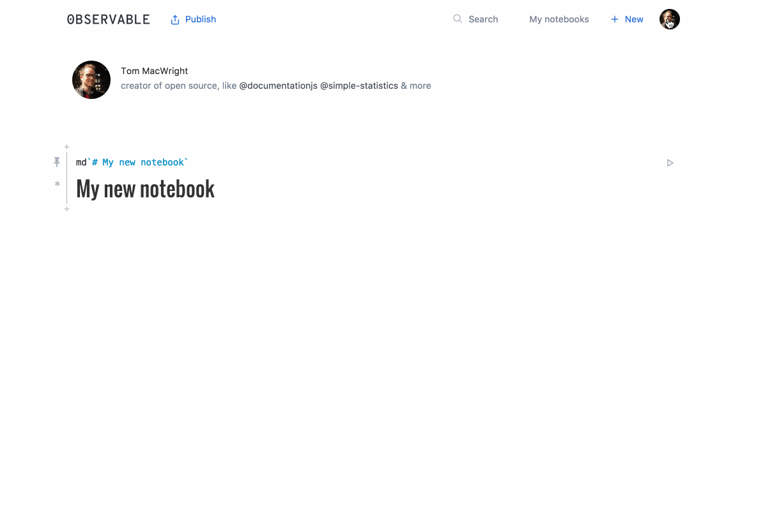Insert a cell above with the plus icon
772x532 pixels.
[66, 147]
